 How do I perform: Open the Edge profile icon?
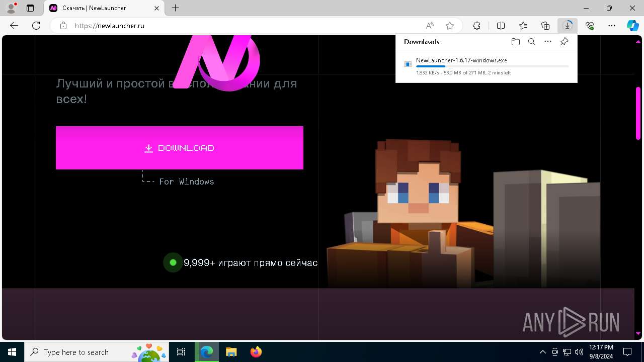(x=11, y=8)
